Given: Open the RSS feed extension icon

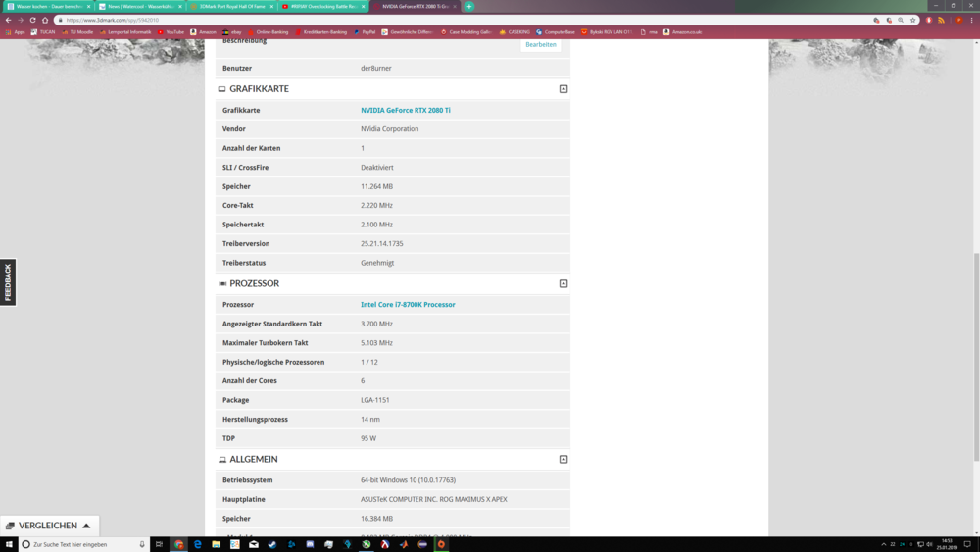Looking at the screenshot, I should (942, 20).
